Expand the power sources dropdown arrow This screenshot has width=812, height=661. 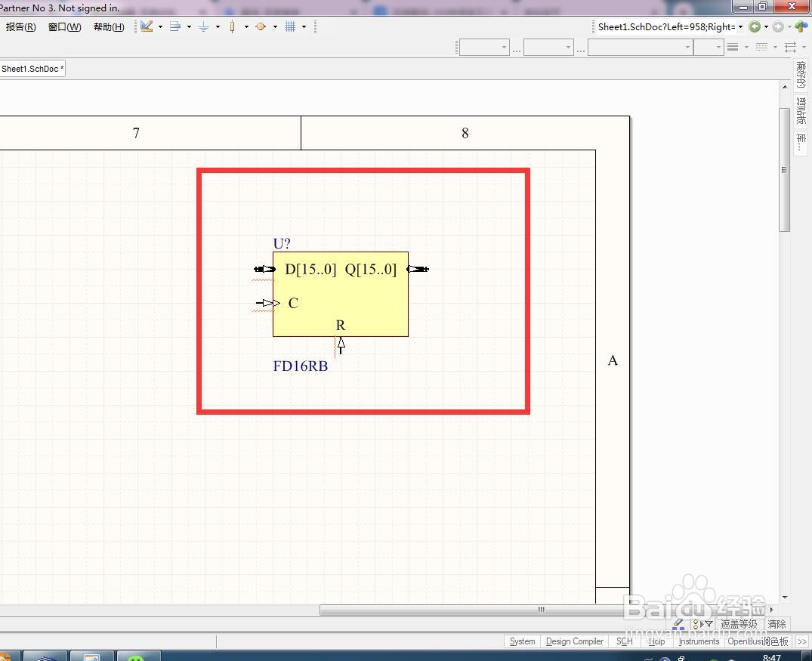[218, 26]
